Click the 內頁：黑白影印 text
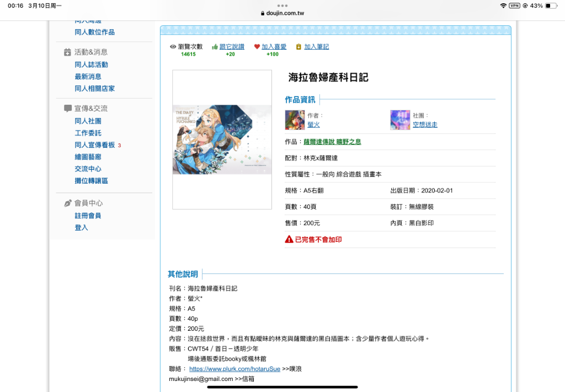Screen dimensions: 565x392 coord(412,223)
